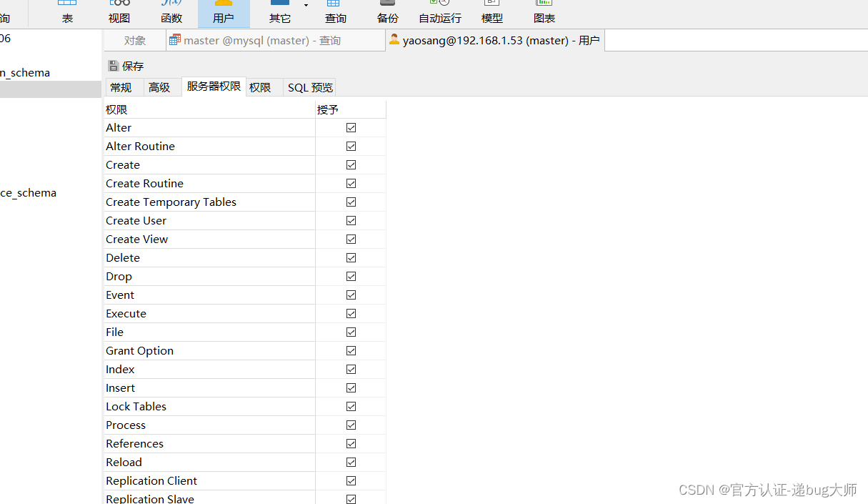Toggle the Index privilege checkbox
Screen dimensions: 868x504
[x=351, y=370]
